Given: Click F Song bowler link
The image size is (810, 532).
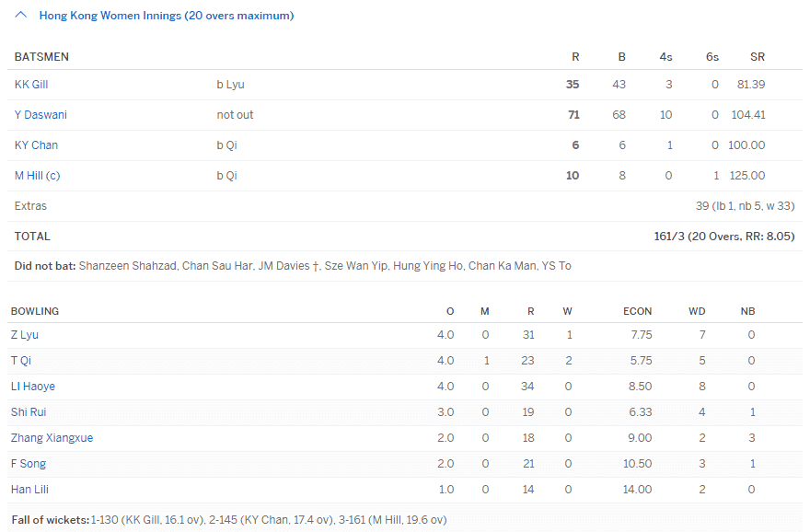Looking at the screenshot, I should coord(29,464).
